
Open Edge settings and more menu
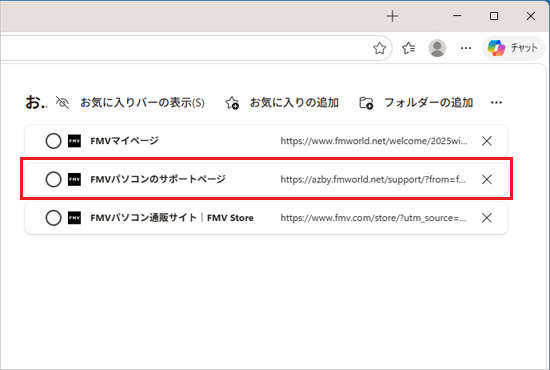(x=466, y=48)
